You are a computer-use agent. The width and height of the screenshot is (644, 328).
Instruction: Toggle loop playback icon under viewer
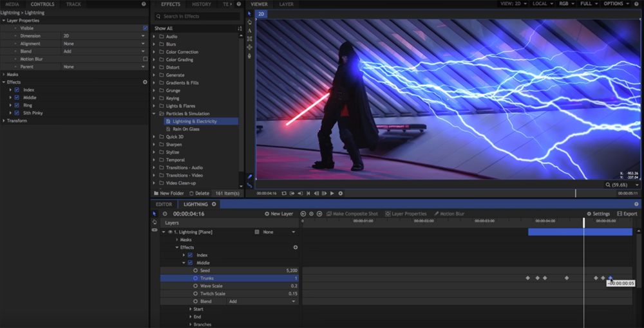284,193
